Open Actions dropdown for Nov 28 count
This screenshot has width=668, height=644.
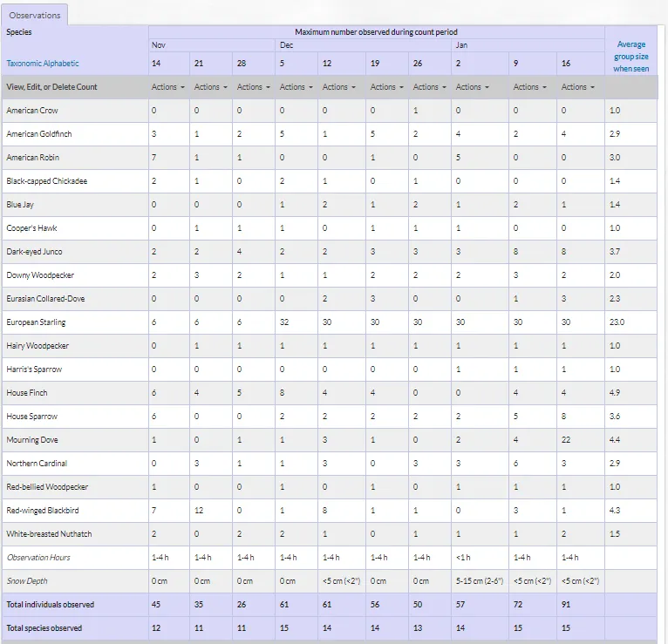click(x=254, y=87)
